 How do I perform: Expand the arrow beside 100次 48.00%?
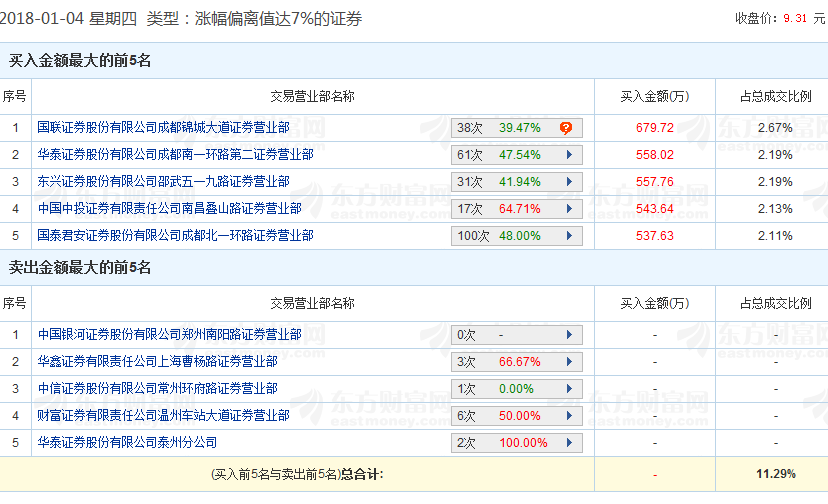pos(569,236)
